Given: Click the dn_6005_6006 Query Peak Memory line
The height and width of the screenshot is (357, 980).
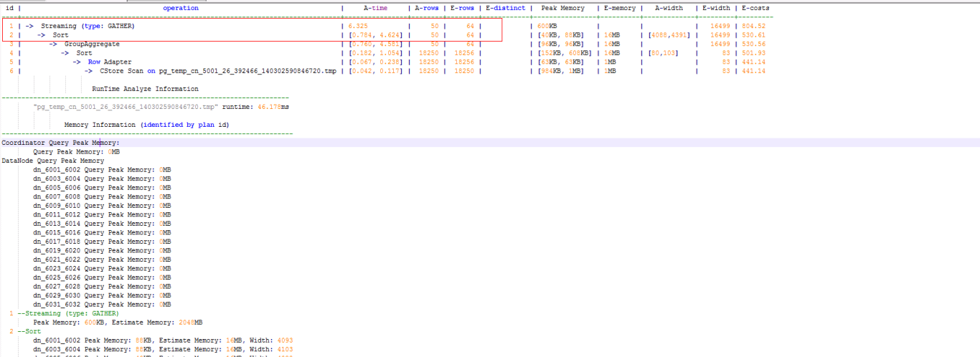Looking at the screenshot, I should pyautogui.click(x=102, y=188).
